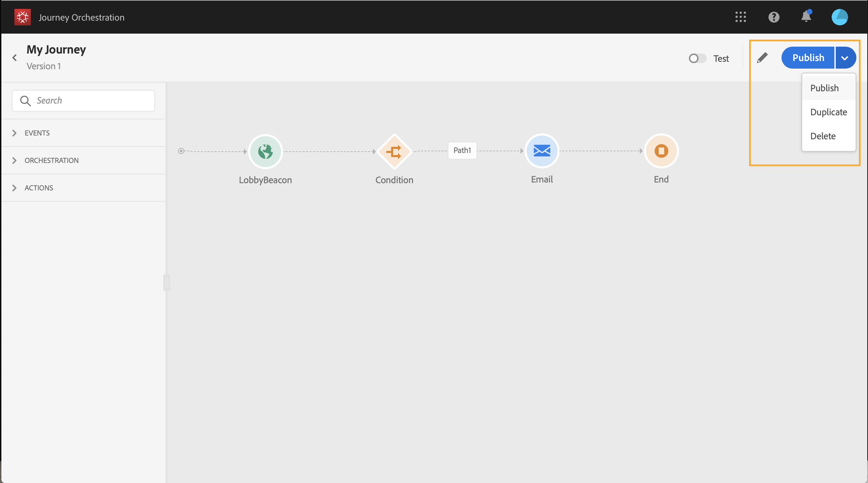Image resolution: width=868 pixels, height=483 pixels.
Task: Open the user profile avatar
Action: point(840,17)
